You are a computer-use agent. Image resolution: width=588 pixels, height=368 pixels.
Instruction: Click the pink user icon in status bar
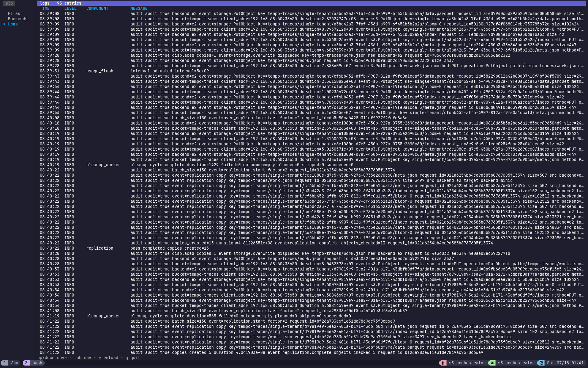click(x=443, y=363)
